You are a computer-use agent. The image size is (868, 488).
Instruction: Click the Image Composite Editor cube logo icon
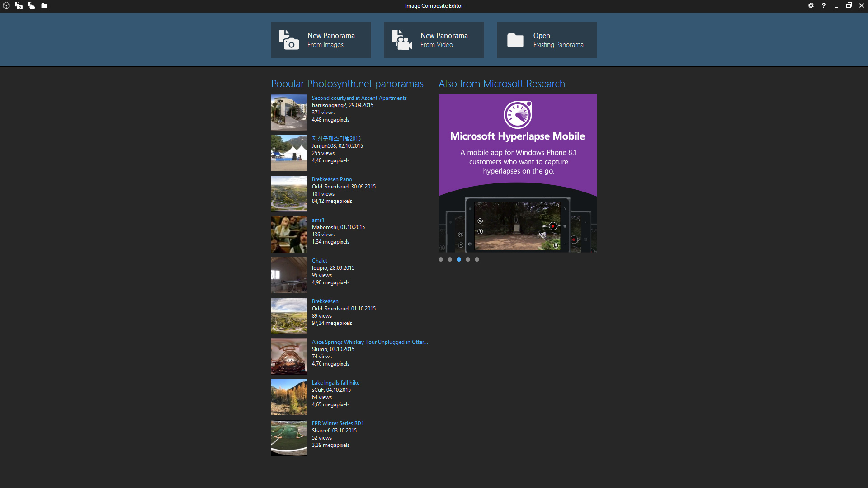coord(6,6)
